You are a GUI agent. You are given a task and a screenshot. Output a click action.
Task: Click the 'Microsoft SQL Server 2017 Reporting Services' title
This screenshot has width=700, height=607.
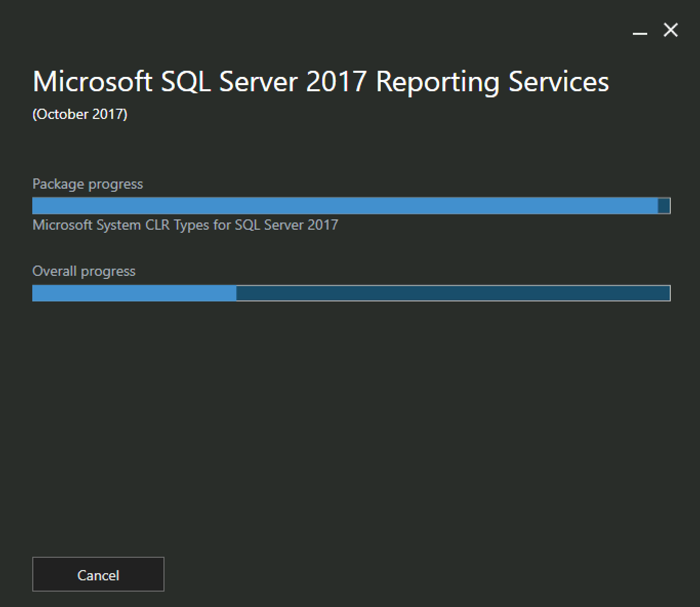pyautogui.click(x=321, y=82)
